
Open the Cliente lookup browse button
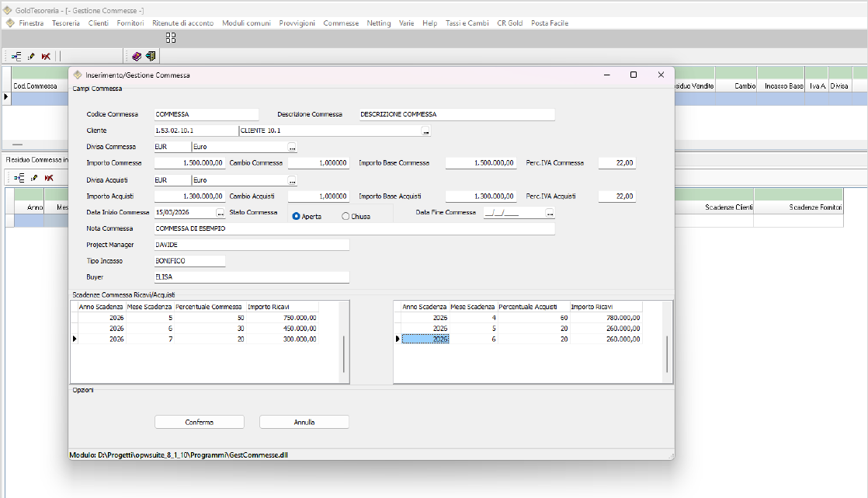pyautogui.click(x=425, y=131)
